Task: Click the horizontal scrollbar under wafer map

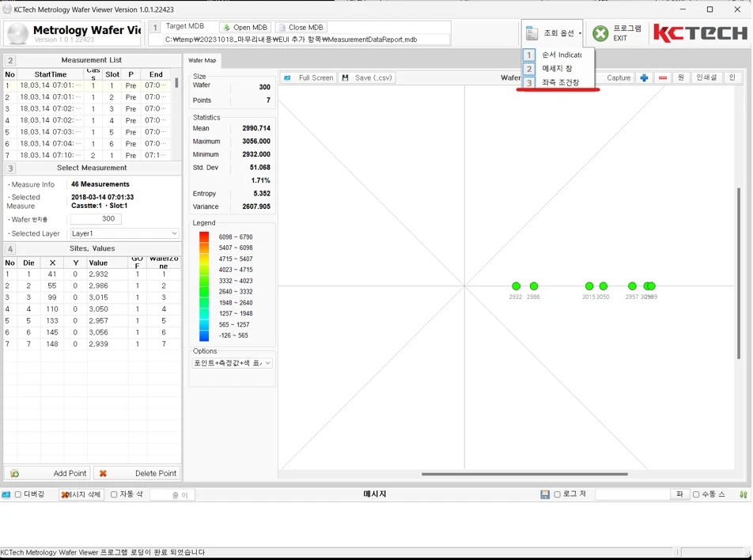Action: (x=524, y=474)
